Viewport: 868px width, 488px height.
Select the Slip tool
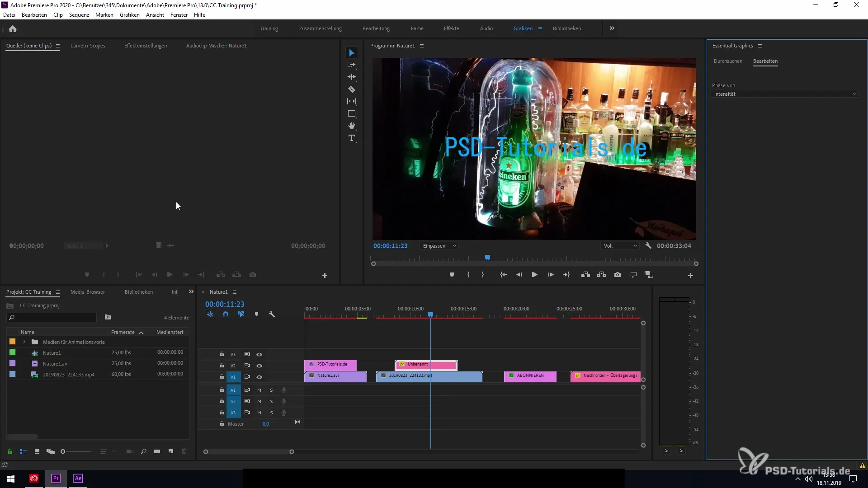(x=352, y=101)
